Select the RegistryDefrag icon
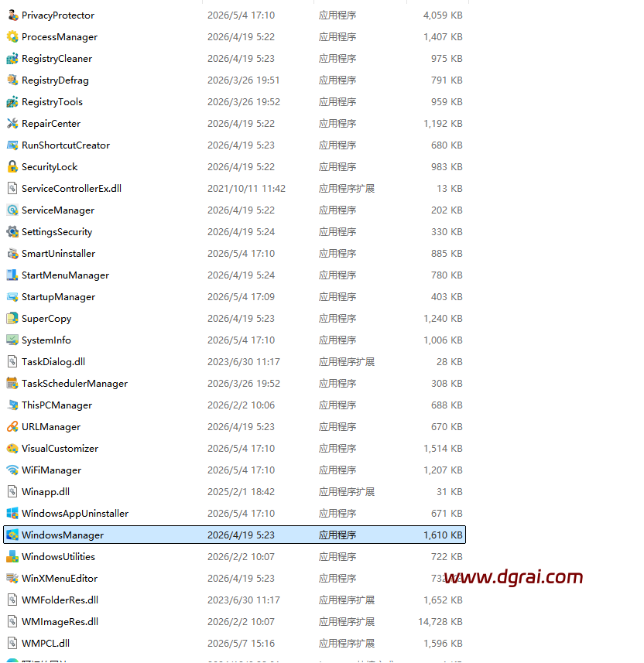 pyautogui.click(x=12, y=80)
